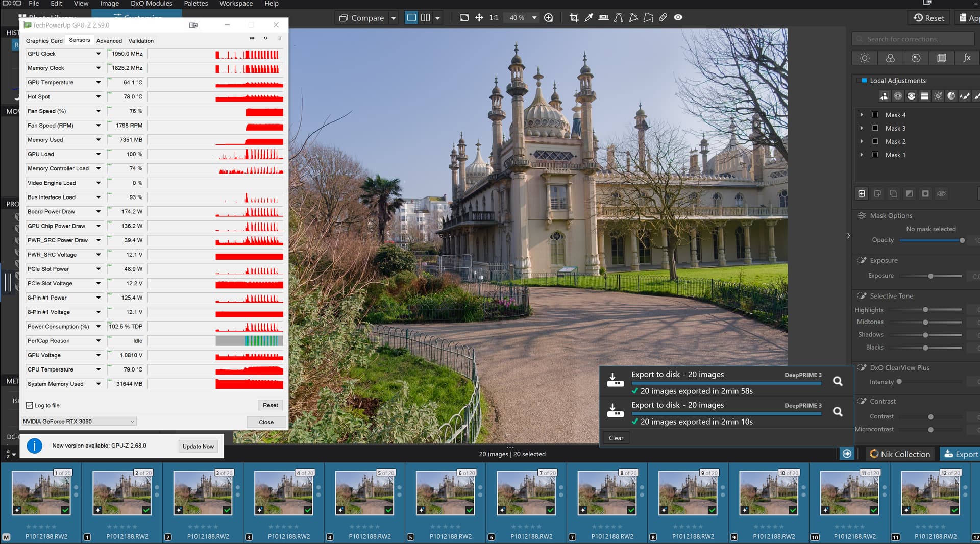Activate the Horizon leveling tool
Screen dimensions: 980x544
603,18
